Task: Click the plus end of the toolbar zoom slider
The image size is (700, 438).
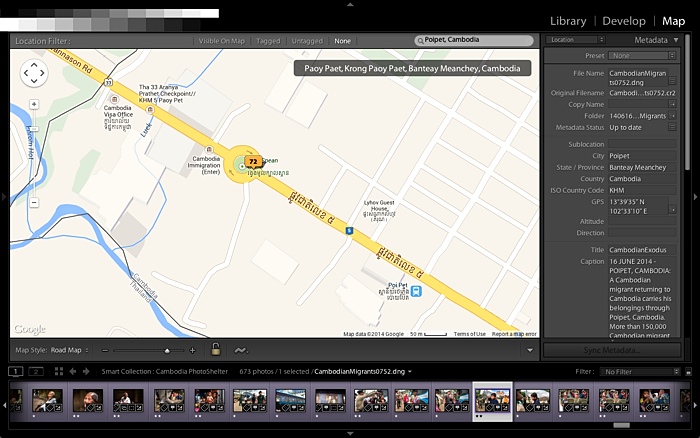Action: click(192, 350)
